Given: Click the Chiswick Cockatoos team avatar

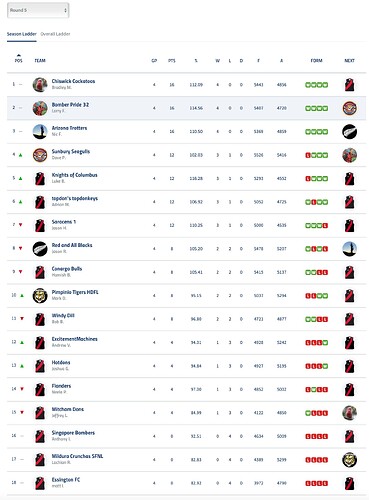Looking at the screenshot, I should coord(40,85).
